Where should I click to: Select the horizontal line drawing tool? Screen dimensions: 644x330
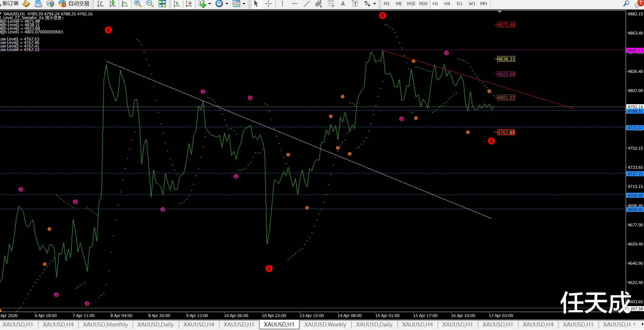coord(294,4)
